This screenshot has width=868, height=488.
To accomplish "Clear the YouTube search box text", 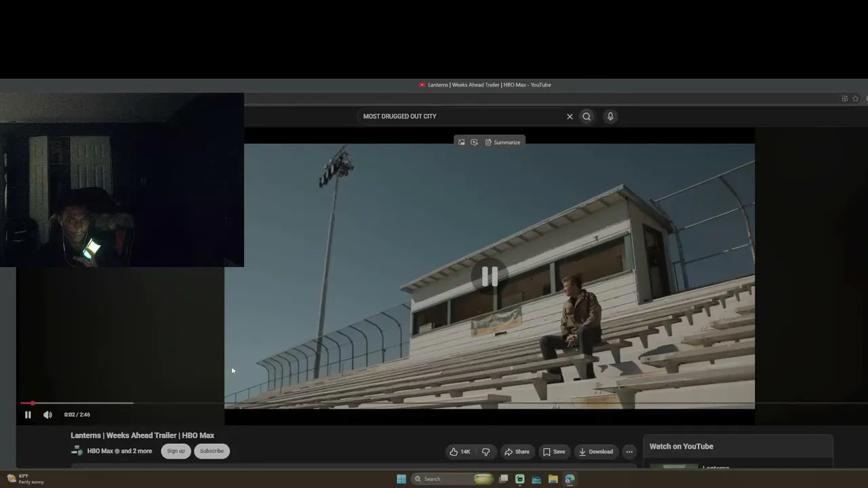I will coord(570,117).
